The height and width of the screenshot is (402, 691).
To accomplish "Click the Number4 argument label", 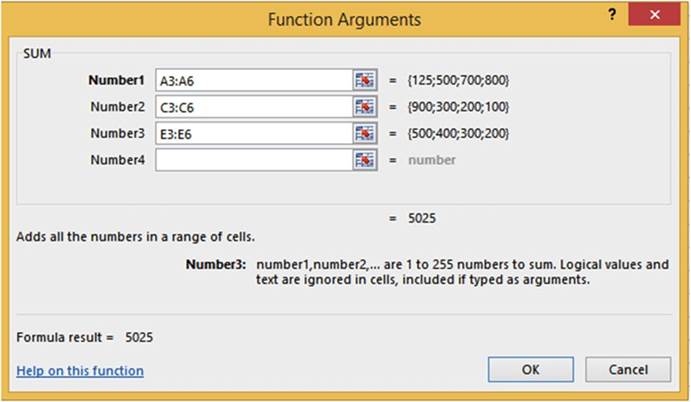I will click(x=119, y=159).
